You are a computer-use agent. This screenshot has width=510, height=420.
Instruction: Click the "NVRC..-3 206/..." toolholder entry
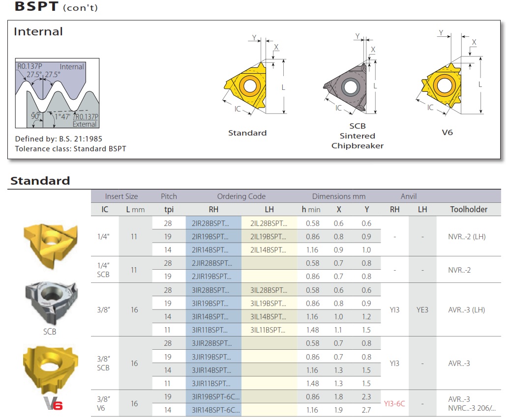tap(472, 408)
